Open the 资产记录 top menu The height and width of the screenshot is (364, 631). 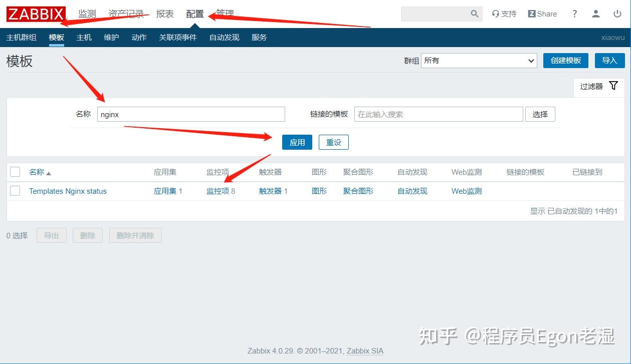point(126,14)
